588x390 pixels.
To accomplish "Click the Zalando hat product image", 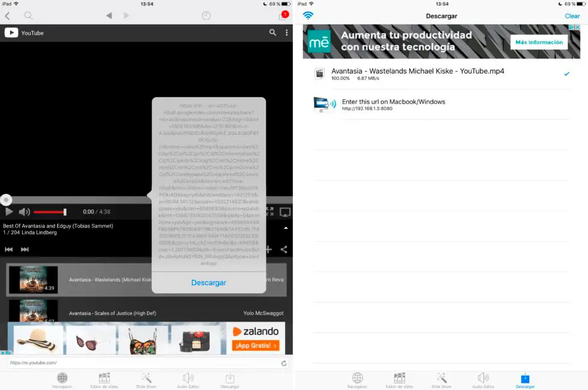I will (37, 340).
